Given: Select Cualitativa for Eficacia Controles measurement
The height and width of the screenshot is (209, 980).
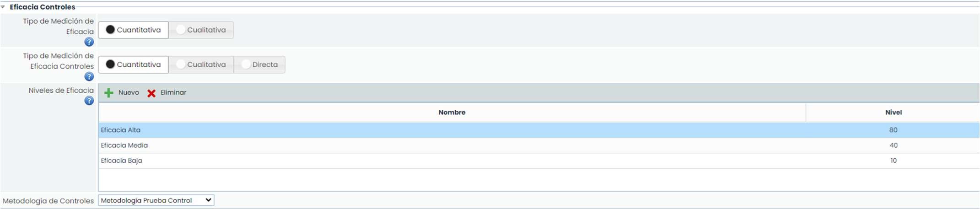Looking at the screenshot, I should coord(201,65).
